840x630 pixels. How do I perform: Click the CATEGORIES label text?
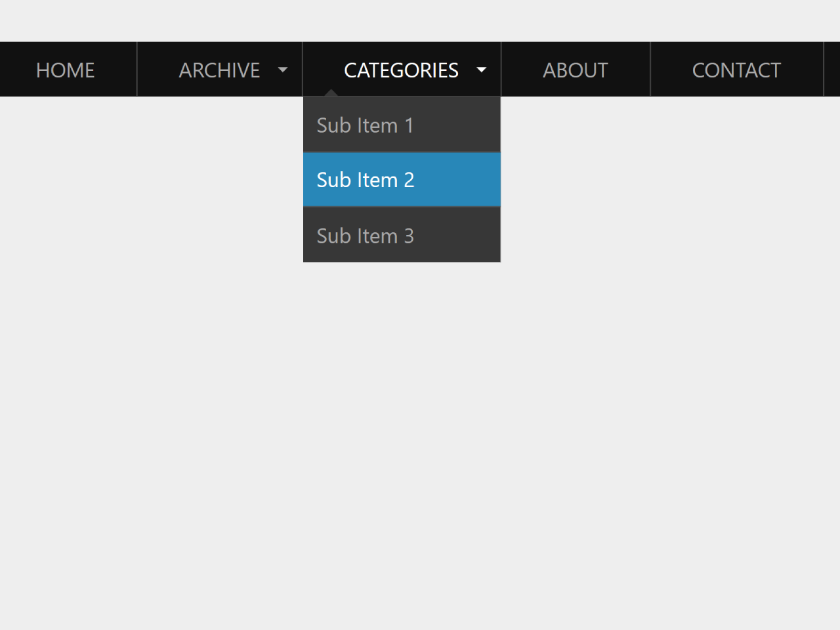pos(401,70)
